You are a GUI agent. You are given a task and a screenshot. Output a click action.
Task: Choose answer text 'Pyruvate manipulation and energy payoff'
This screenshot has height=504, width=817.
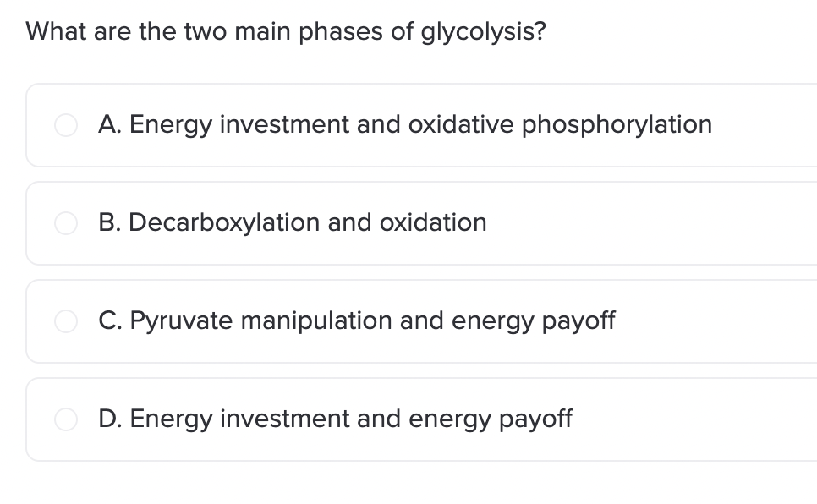tap(372, 321)
